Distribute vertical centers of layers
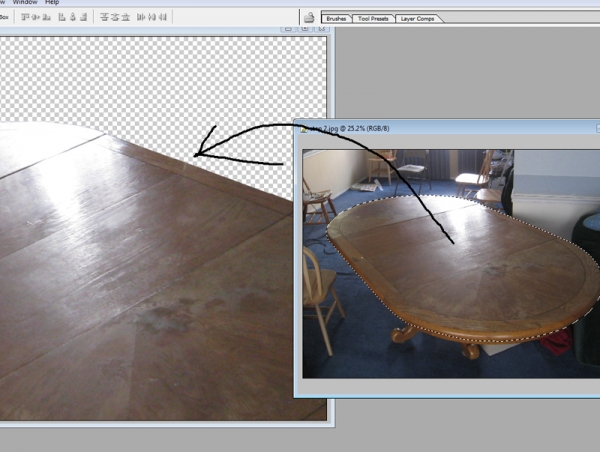 point(115,17)
